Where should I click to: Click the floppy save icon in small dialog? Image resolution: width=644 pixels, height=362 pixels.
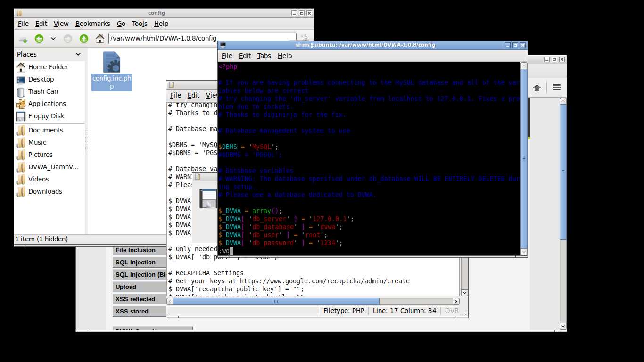point(208,198)
